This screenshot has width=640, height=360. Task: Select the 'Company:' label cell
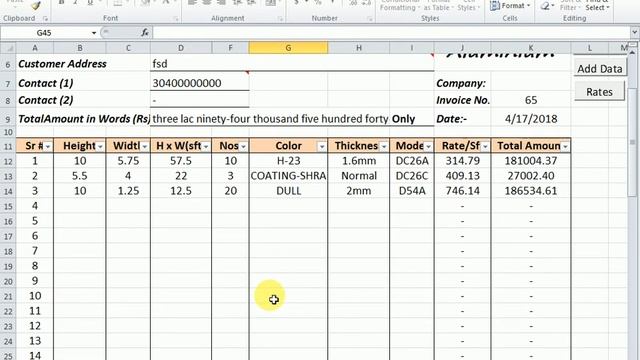pyautogui.click(x=462, y=83)
